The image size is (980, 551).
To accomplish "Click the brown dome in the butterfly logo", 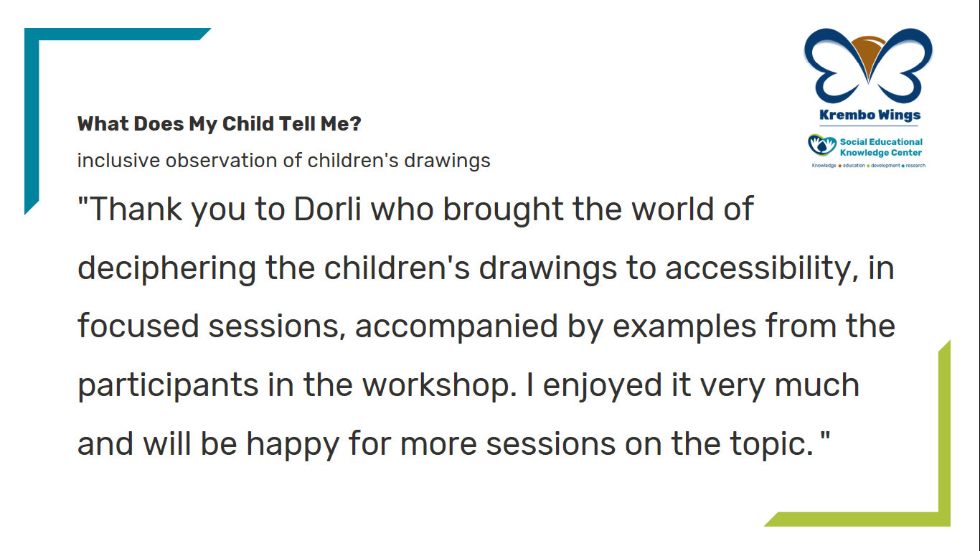I will tap(868, 59).
